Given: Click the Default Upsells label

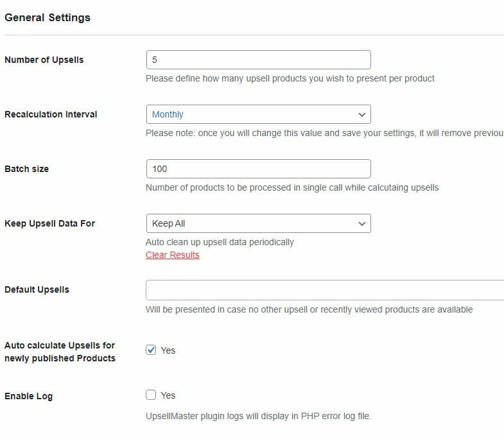Looking at the screenshot, I should (37, 289).
